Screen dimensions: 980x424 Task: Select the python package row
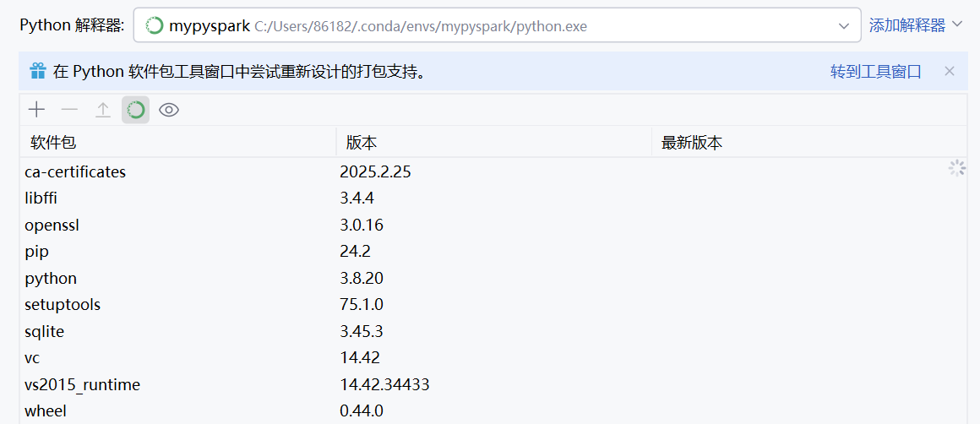(493, 278)
